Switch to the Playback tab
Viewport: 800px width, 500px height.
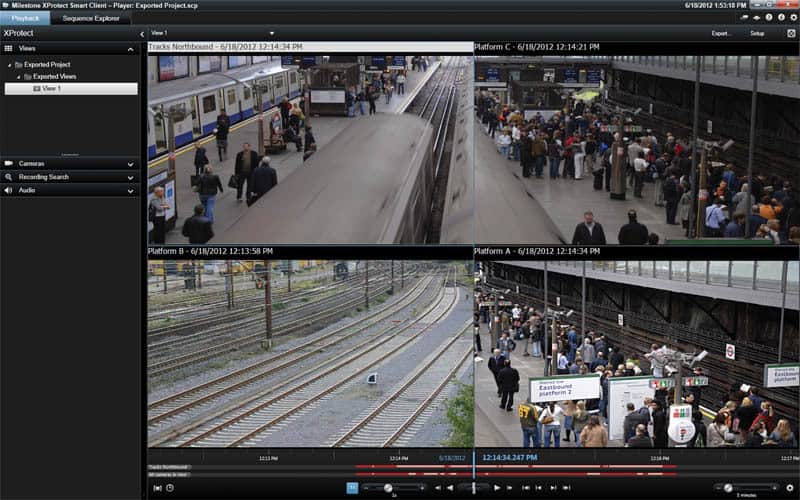click(25, 18)
